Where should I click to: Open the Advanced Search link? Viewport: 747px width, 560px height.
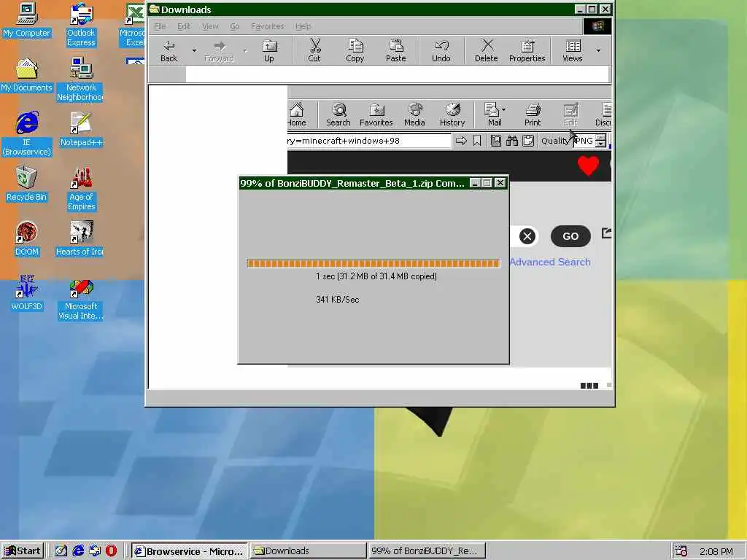click(x=550, y=262)
